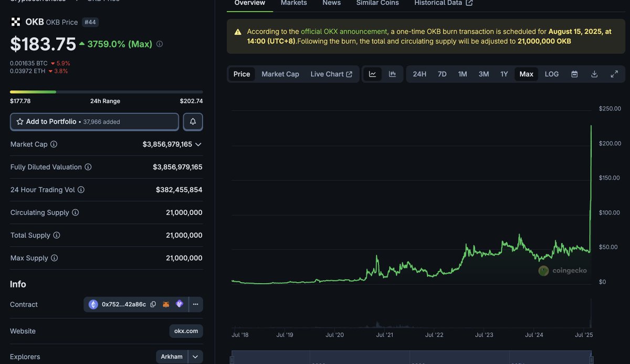630x364 pixels.
Task: Switch to line chart view icon
Action: point(372,74)
